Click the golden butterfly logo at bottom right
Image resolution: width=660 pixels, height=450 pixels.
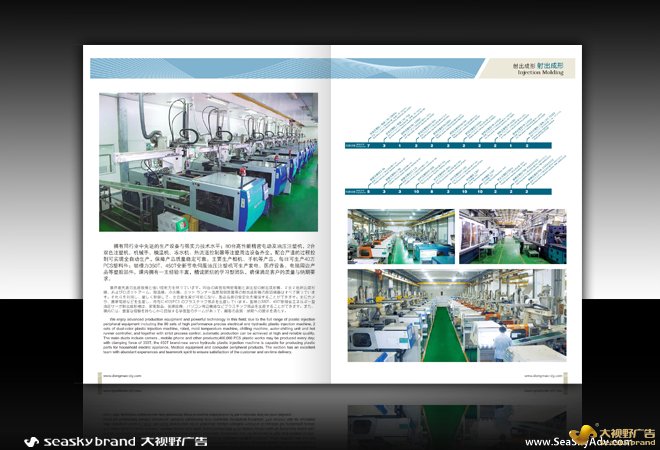tap(588, 432)
